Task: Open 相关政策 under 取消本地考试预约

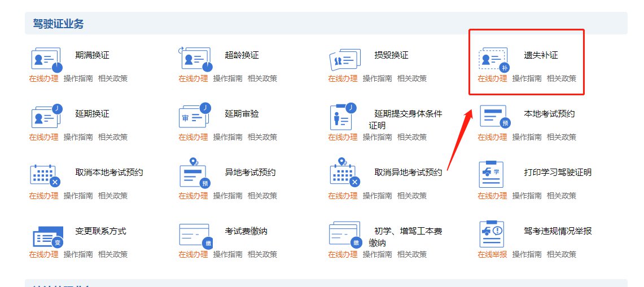Action: tap(112, 196)
